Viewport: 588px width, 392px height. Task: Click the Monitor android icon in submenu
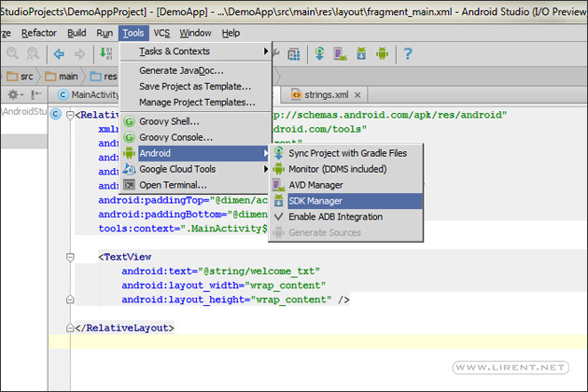click(279, 169)
